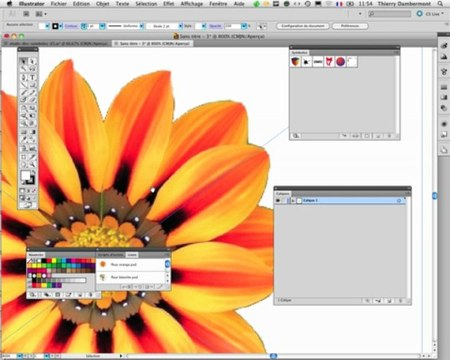Screen dimensions: 450x360
Task: Click Opacité link in control bar
Action: pyautogui.click(x=215, y=26)
